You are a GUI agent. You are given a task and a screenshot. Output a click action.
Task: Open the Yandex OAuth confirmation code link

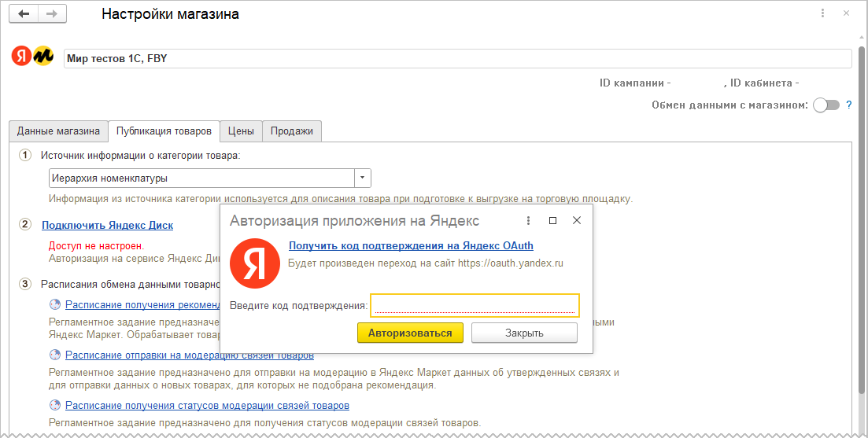tap(412, 245)
